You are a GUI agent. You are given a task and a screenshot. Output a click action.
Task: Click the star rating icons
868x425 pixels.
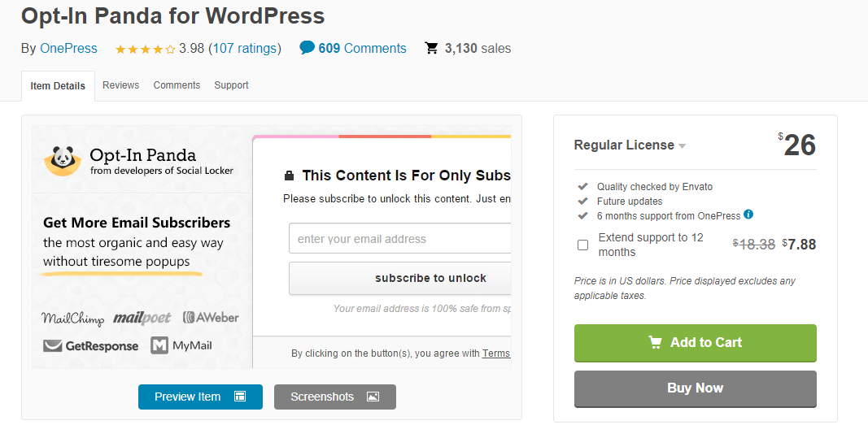(145, 50)
